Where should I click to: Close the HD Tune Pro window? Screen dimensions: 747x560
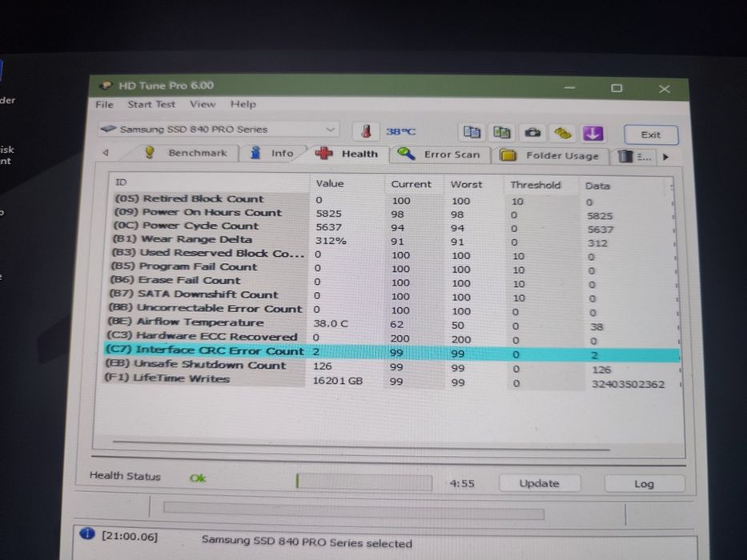(x=664, y=89)
